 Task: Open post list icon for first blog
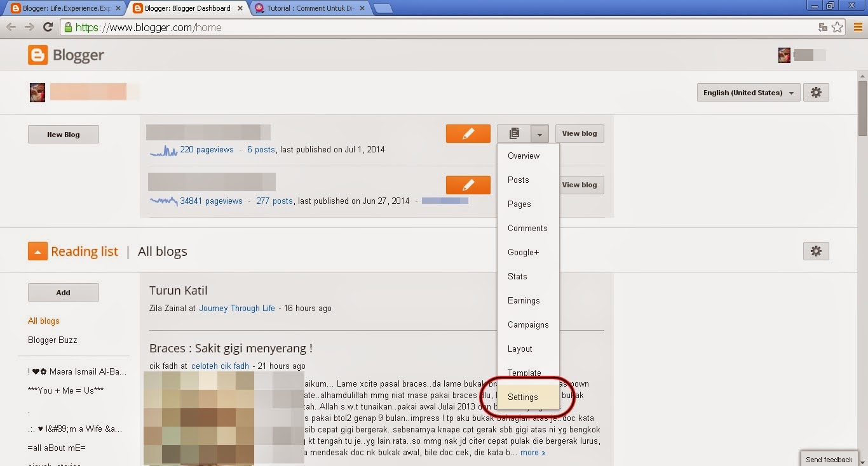(514, 134)
